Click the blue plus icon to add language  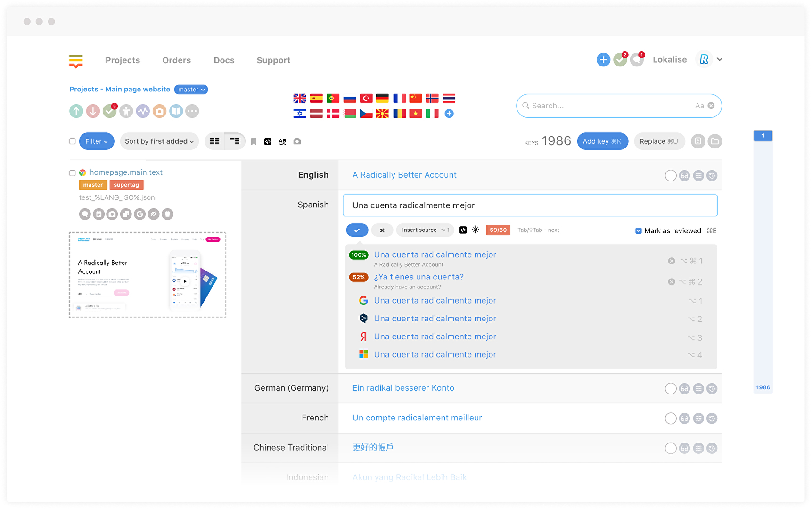(449, 114)
